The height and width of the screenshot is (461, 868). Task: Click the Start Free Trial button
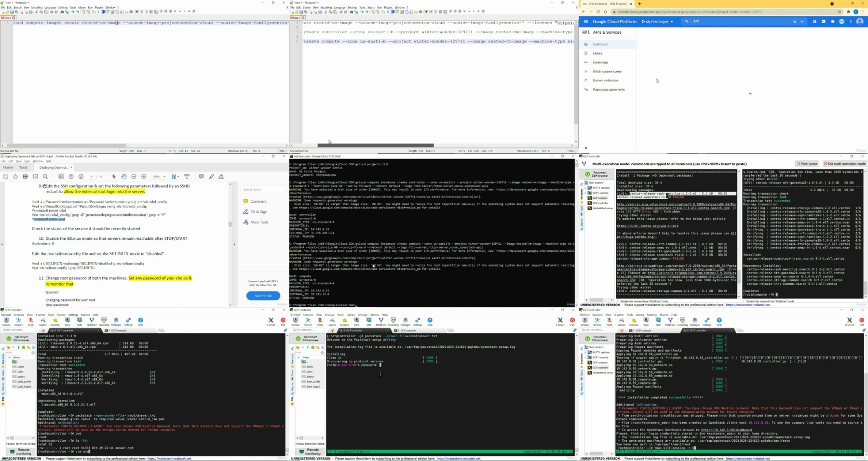coord(263,296)
